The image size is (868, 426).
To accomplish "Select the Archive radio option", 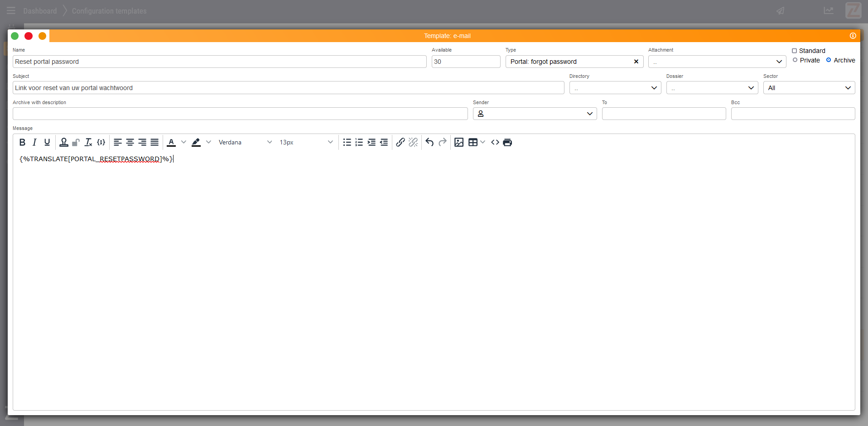I will 829,60.
